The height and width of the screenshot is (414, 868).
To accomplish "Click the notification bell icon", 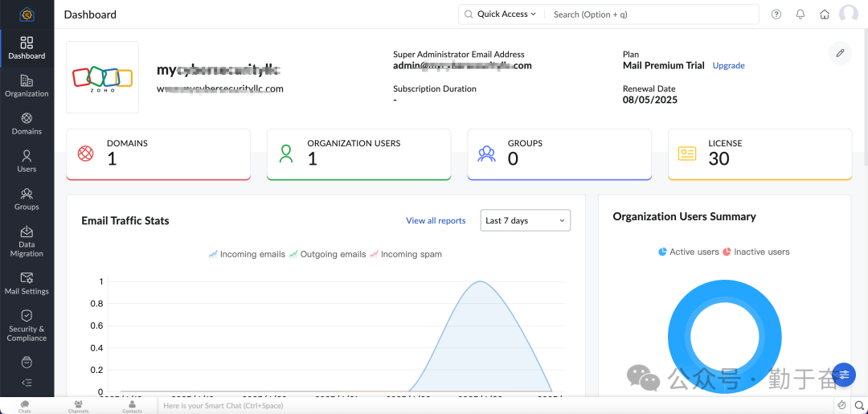I will [800, 14].
